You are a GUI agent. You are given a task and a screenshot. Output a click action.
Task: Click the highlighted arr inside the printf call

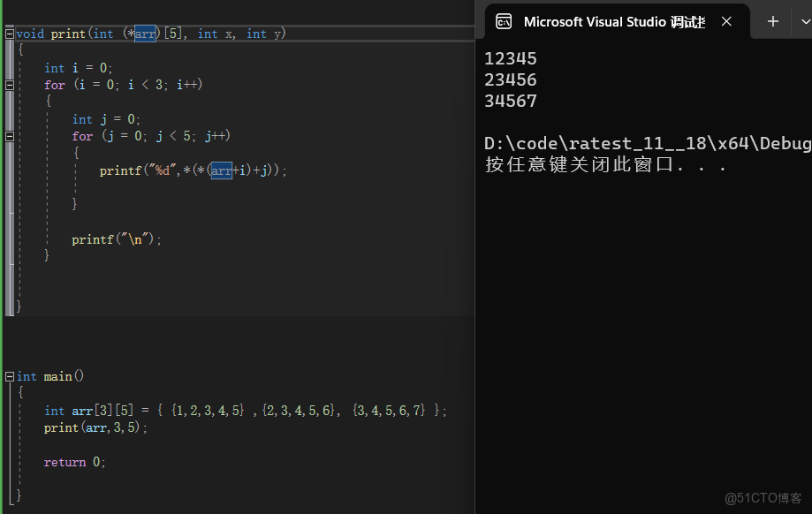click(x=222, y=170)
